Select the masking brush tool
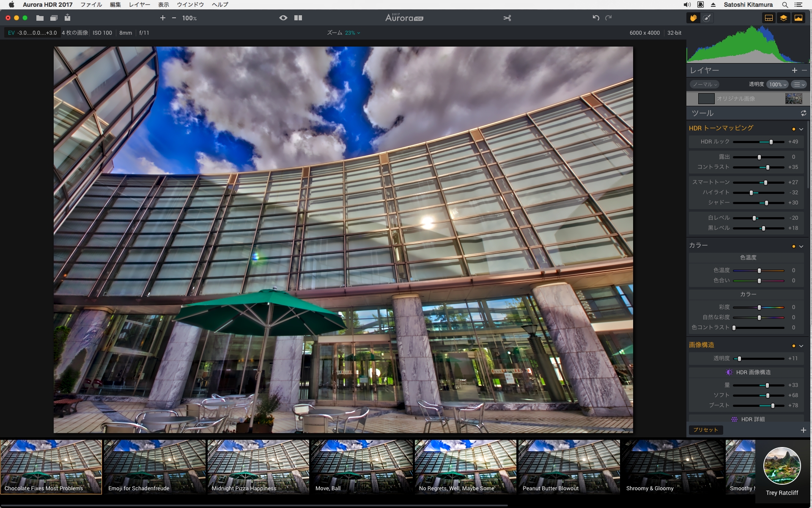The height and width of the screenshot is (508, 812). 707,18
